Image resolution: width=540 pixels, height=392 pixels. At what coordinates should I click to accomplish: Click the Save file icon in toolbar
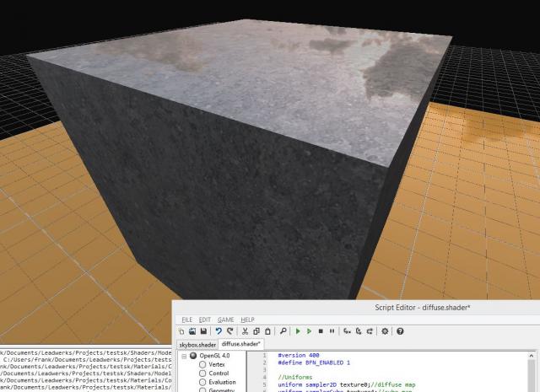[203, 331]
